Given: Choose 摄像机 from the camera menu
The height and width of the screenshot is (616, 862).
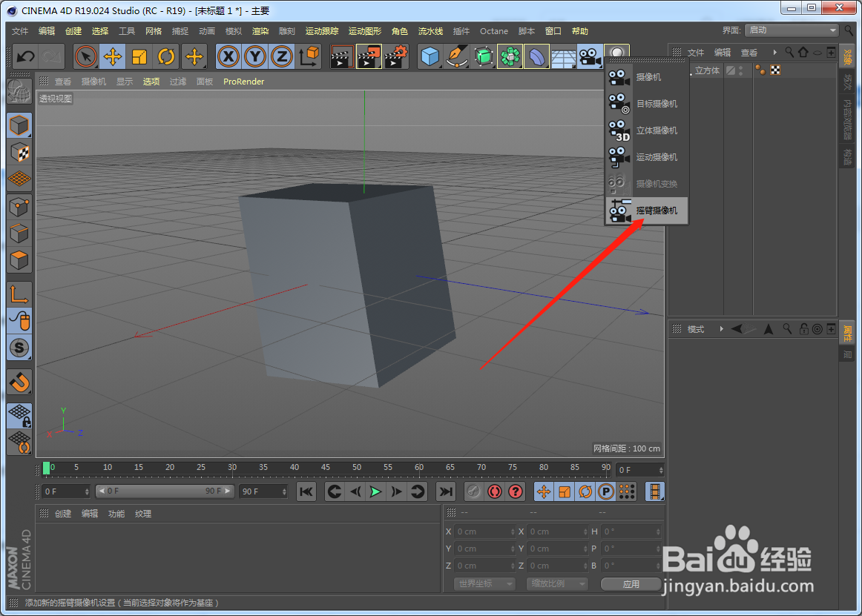Looking at the screenshot, I should coord(647,78).
